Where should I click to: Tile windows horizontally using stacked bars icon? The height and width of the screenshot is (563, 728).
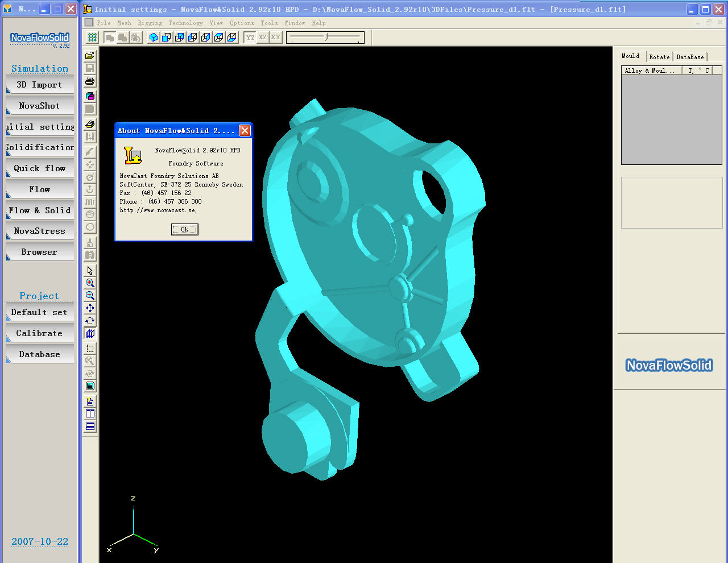coord(90,427)
